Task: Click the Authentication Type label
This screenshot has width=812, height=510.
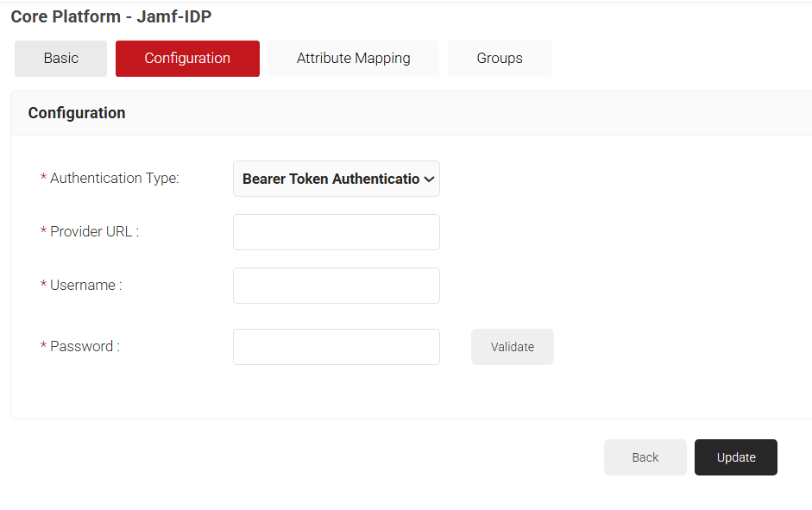Action: point(114,179)
